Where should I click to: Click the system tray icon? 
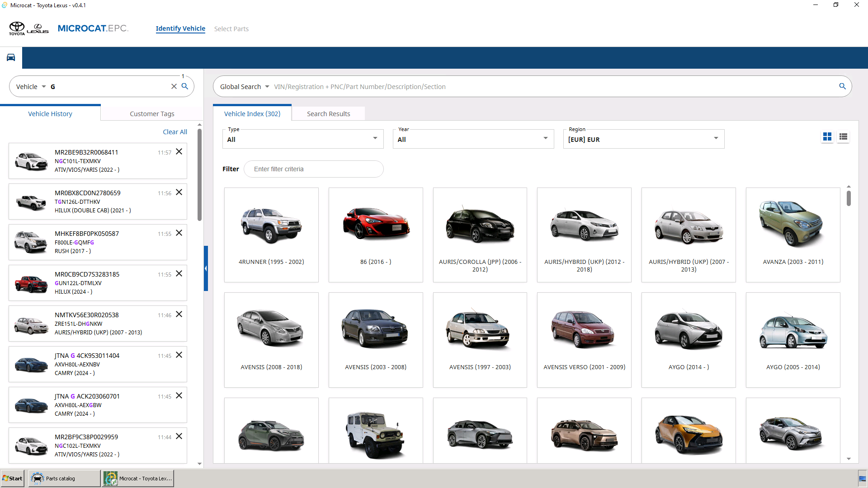click(x=862, y=479)
